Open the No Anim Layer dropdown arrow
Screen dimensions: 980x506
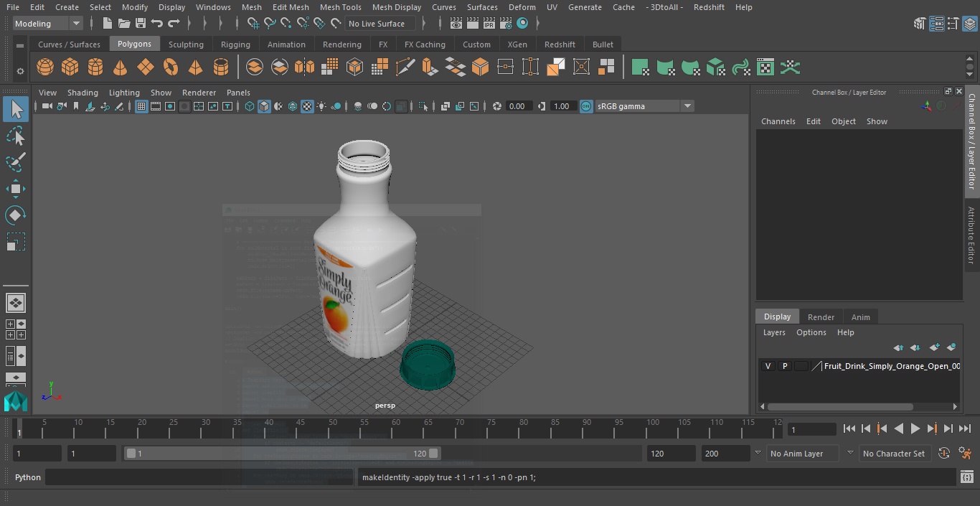pos(758,453)
